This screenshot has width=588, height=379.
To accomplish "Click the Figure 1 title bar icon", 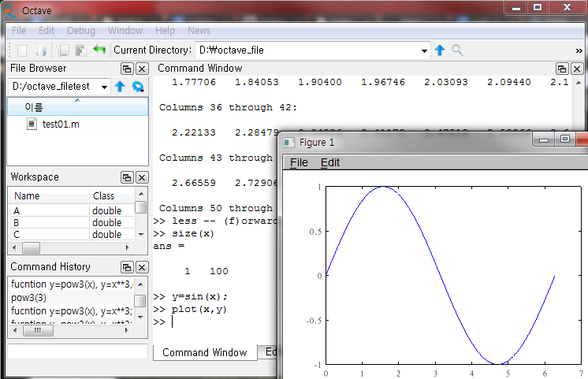I will (288, 143).
